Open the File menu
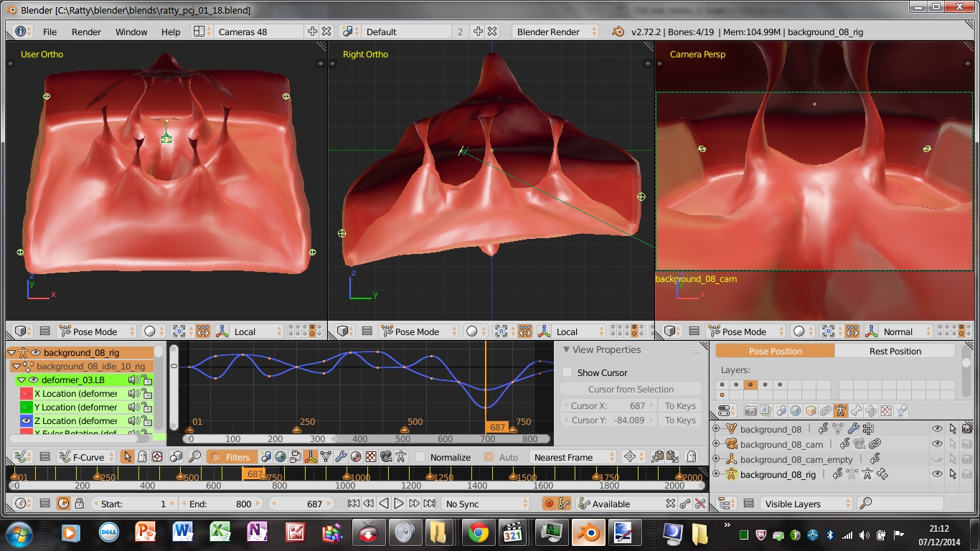This screenshot has width=980, height=551. tap(50, 32)
